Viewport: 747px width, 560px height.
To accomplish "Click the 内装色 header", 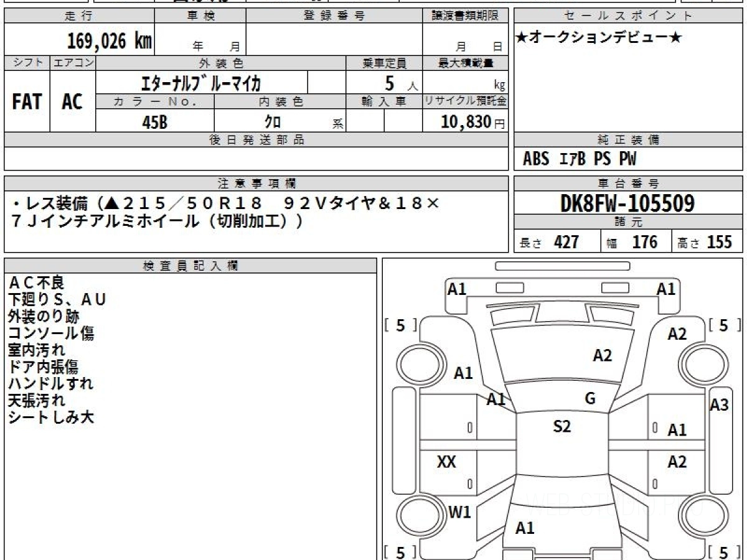I will tap(280, 101).
